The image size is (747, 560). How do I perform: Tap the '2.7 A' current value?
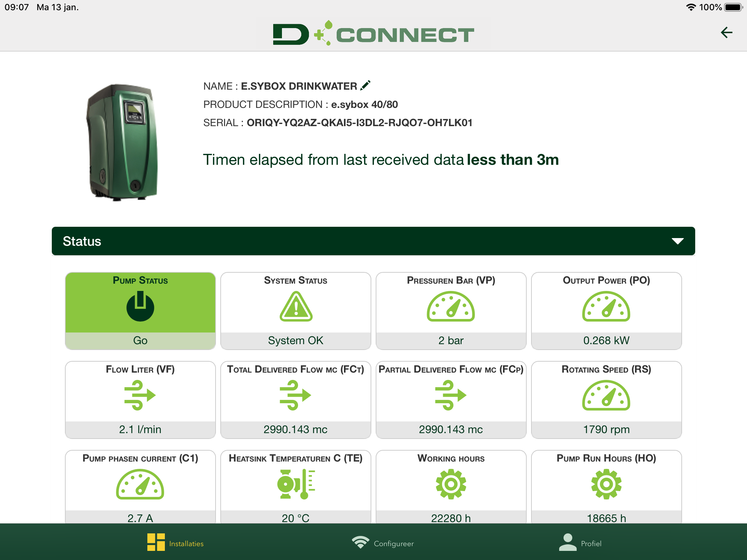tap(140, 518)
